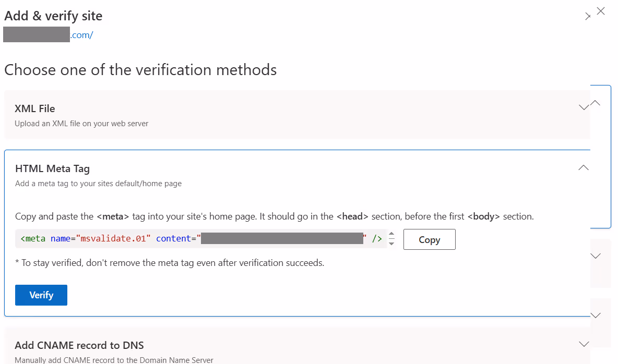Click the down arrow beside meta code
618x364 pixels.
(391, 244)
